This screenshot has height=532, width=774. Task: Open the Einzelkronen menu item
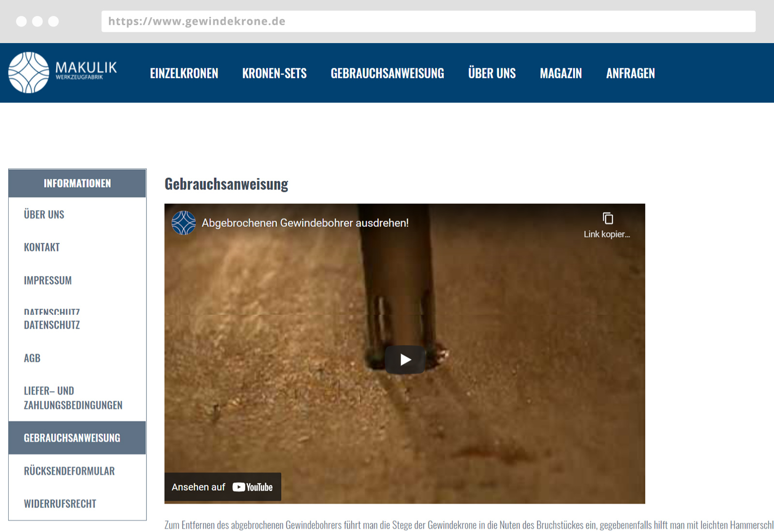pos(184,74)
